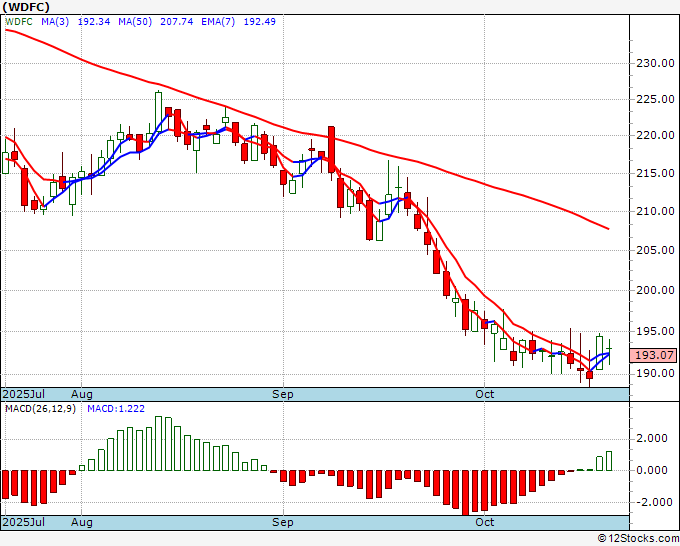Screen dimensions: 680x546
Task: Click the MACD(26,12,9) indicator label
Action: (40, 409)
